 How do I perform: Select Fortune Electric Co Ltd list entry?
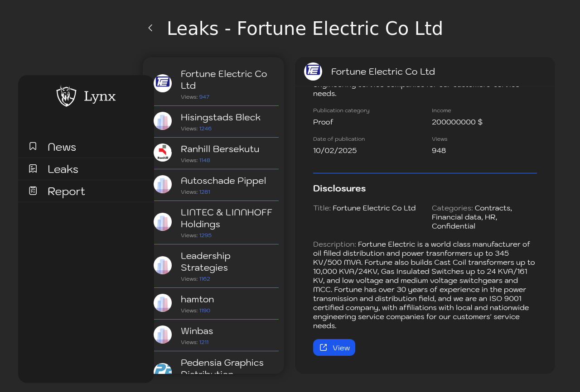tap(216, 84)
